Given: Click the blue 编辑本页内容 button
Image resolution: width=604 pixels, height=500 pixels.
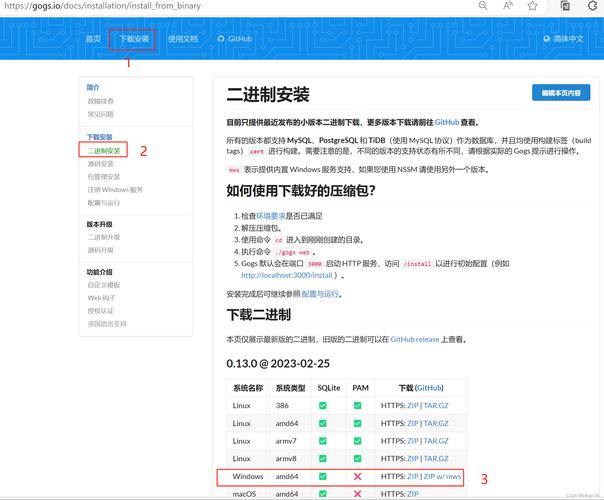Looking at the screenshot, I should click(561, 93).
